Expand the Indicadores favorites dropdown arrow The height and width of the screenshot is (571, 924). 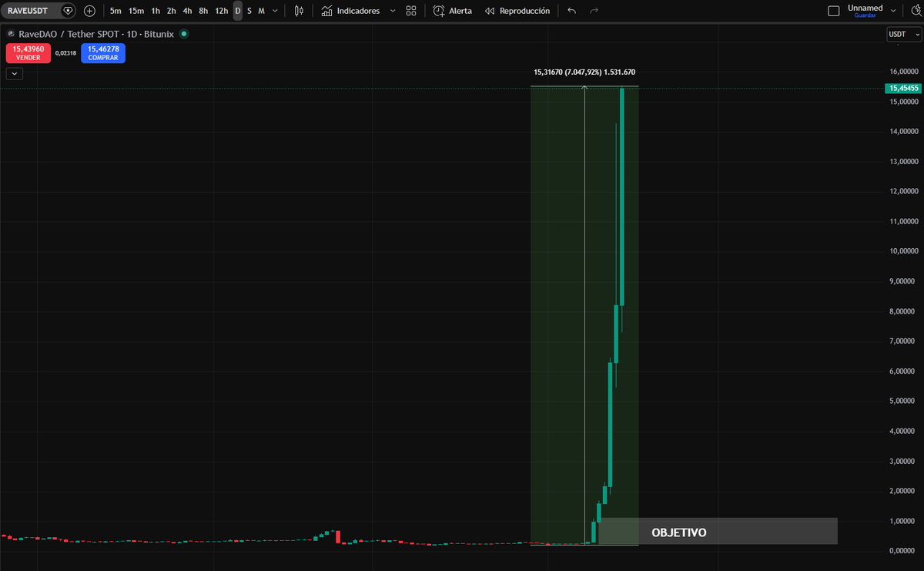pos(393,11)
